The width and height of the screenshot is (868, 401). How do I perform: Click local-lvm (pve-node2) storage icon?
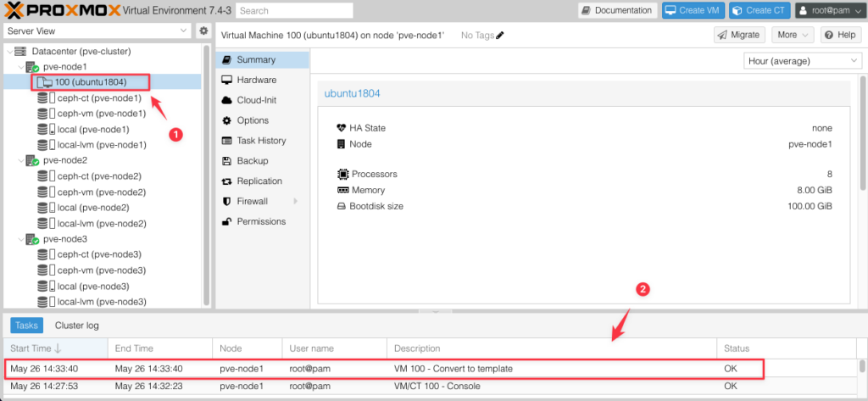[x=46, y=223]
